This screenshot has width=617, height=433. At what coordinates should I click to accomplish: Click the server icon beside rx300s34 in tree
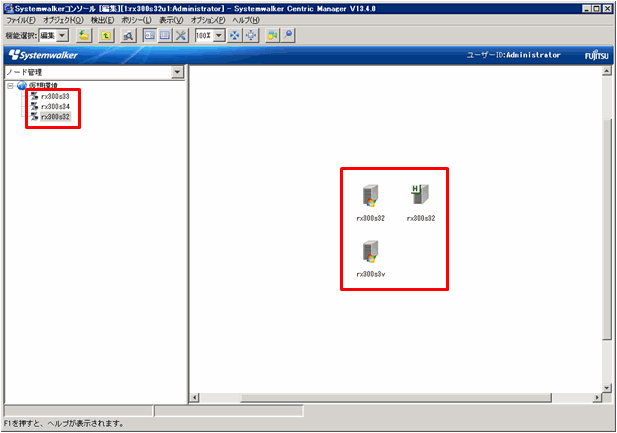(35, 106)
